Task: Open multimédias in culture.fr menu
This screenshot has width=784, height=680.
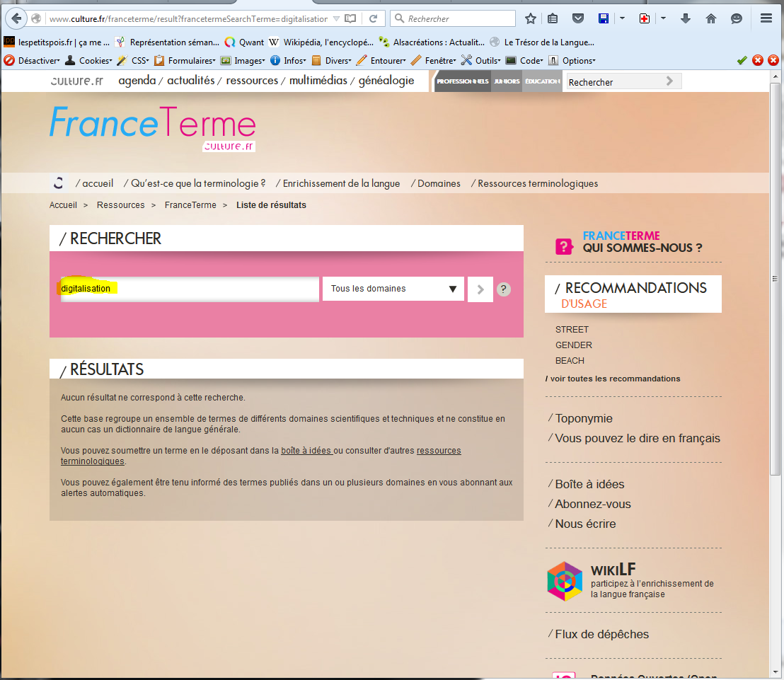Action: pos(318,81)
